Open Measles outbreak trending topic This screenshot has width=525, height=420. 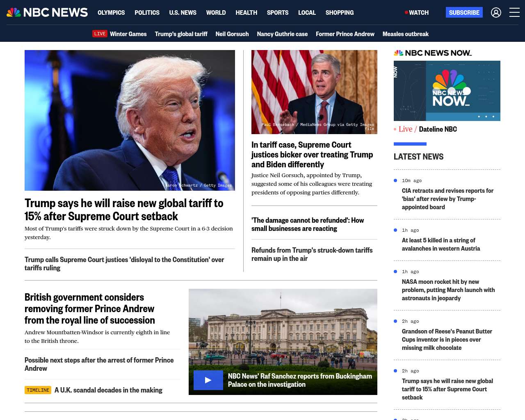[405, 34]
